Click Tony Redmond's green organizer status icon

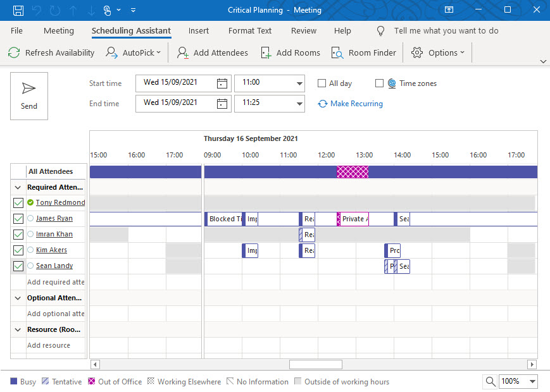(x=30, y=202)
